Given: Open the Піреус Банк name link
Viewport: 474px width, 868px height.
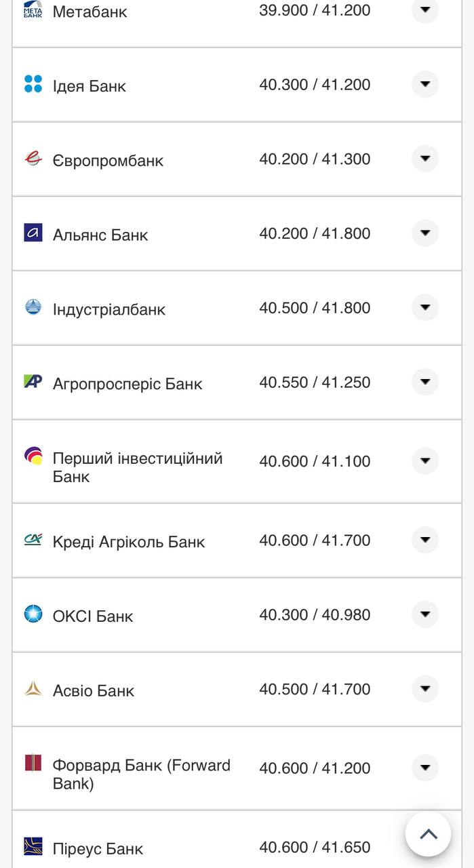Looking at the screenshot, I should click(98, 848).
